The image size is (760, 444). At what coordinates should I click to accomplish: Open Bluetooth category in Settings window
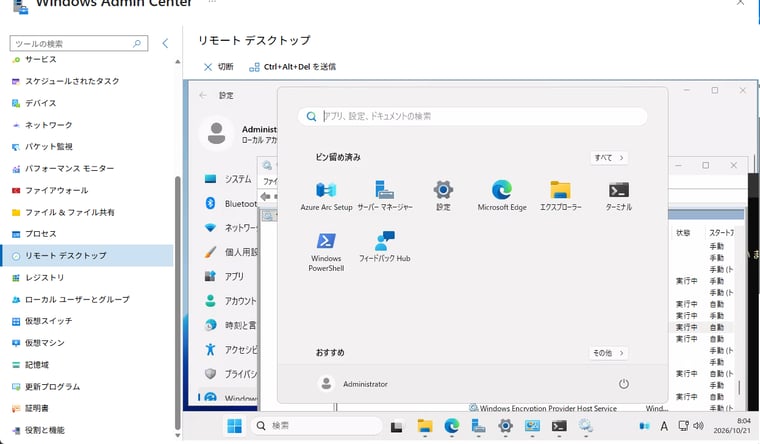click(x=230, y=204)
